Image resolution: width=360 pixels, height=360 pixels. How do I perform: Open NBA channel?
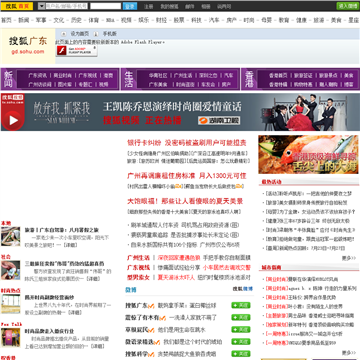point(110,20)
